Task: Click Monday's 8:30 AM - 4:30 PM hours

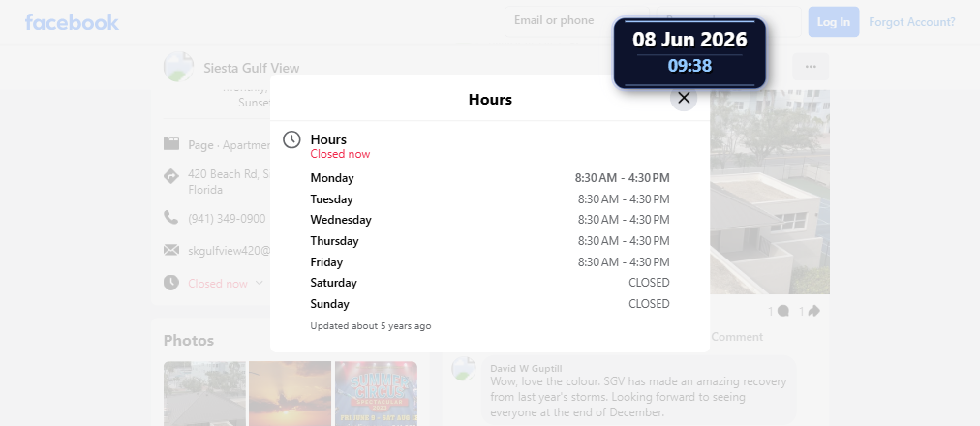Action: [x=623, y=178]
